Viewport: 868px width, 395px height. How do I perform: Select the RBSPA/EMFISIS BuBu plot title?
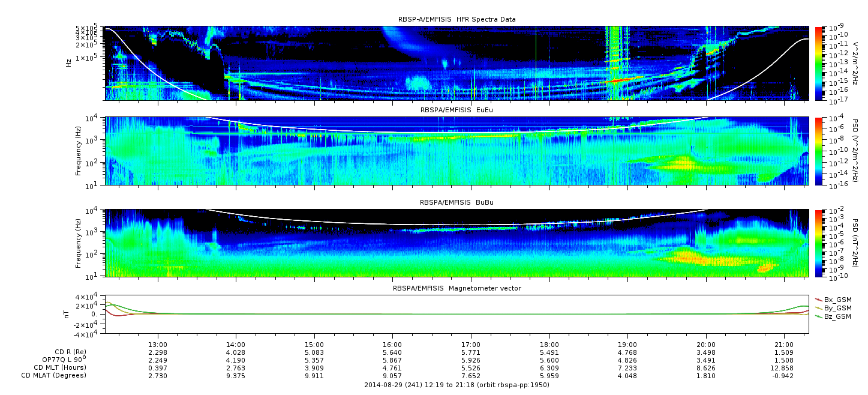(456, 202)
